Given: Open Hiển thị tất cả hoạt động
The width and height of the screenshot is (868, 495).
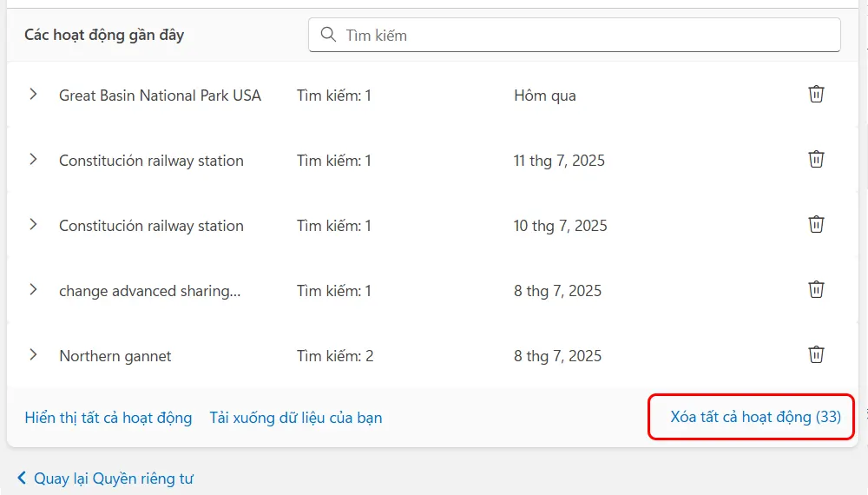Looking at the screenshot, I should 108,418.
